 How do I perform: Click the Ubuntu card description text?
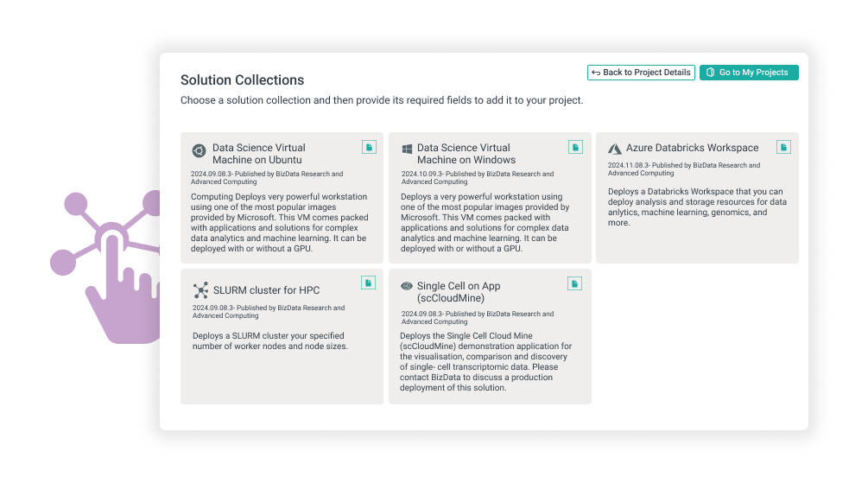click(x=280, y=223)
